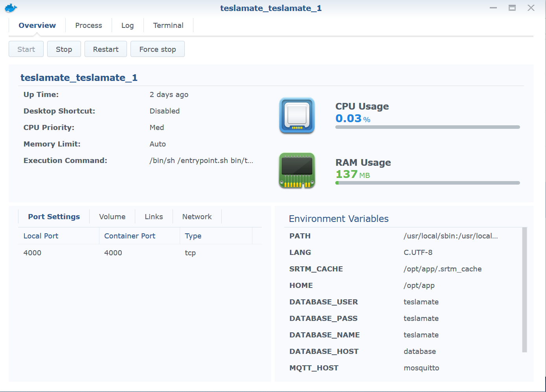
Task: Select the DATABASE_HOST variable
Action: point(324,352)
